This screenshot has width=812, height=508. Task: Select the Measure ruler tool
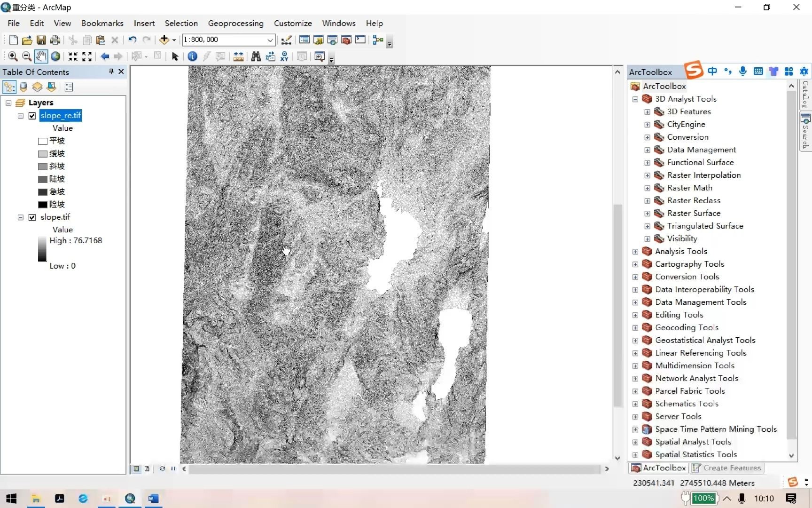pos(238,56)
